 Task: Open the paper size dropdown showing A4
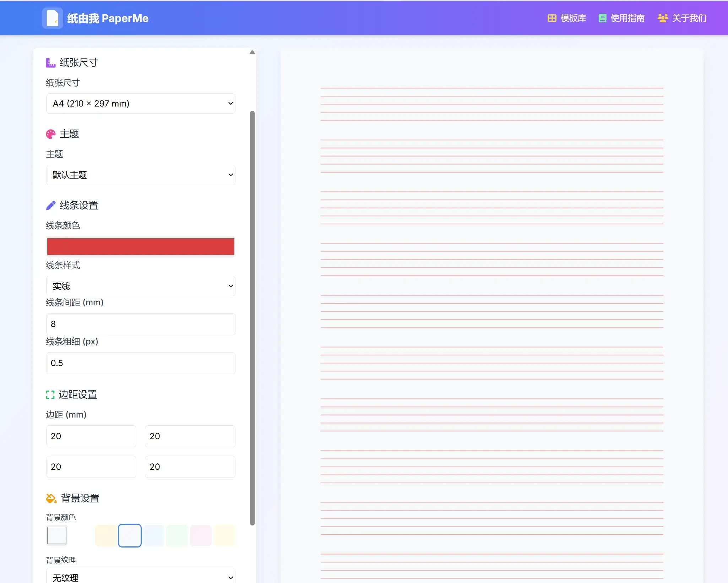pyautogui.click(x=141, y=103)
